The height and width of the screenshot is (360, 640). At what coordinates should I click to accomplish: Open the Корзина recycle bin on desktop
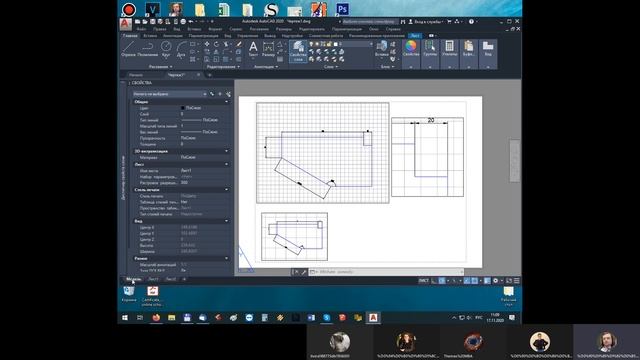pyautogui.click(x=129, y=294)
